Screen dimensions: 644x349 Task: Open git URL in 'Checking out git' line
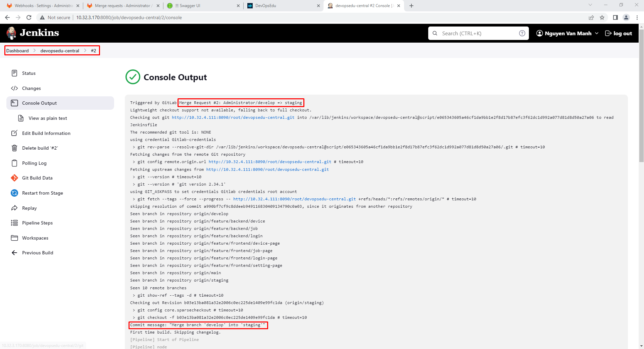tap(233, 117)
